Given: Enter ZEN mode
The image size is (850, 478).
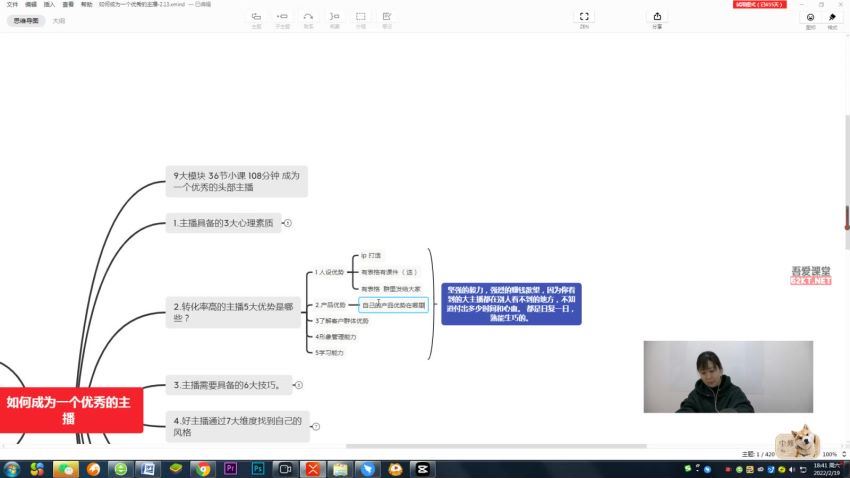Looking at the screenshot, I should pyautogui.click(x=584, y=18).
